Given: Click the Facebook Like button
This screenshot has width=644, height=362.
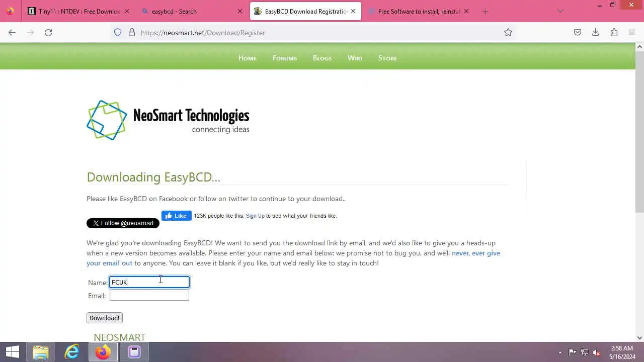Looking at the screenshot, I should coord(176,216).
